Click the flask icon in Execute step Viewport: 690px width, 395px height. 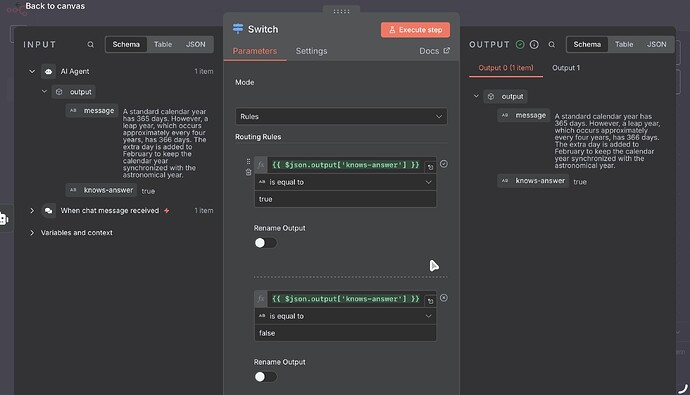pos(392,30)
